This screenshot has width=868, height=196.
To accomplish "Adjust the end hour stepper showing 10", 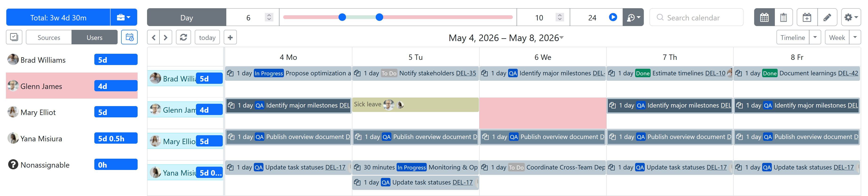I will pyautogui.click(x=560, y=17).
